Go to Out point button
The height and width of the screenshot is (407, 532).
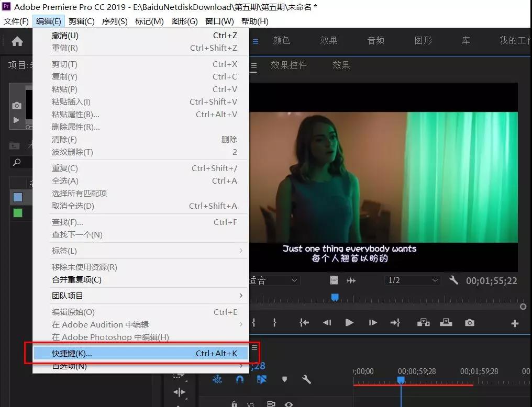[x=395, y=323]
